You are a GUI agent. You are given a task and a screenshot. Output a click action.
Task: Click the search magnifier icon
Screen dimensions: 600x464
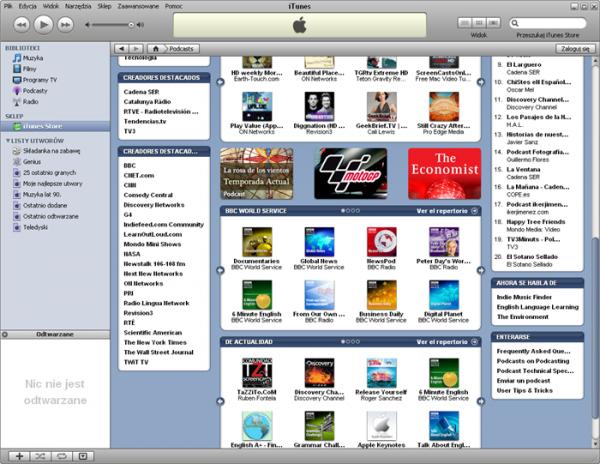tap(515, 23)
